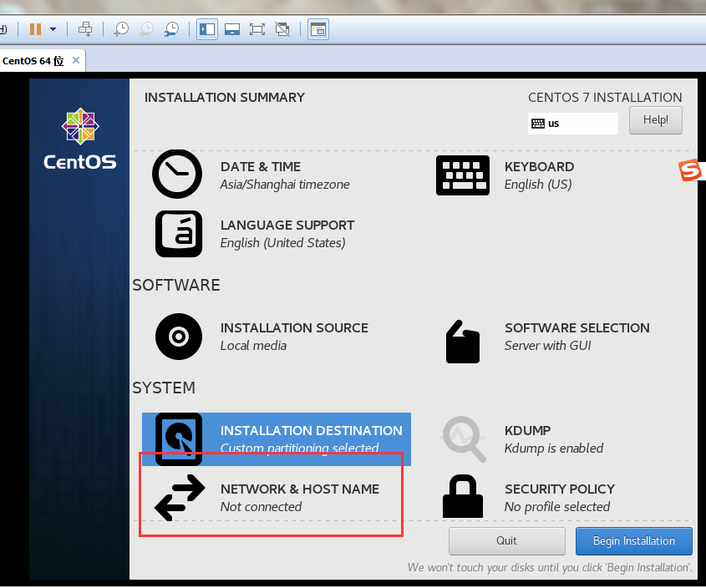
Task: Open Network & Host Name arrows icon
Action: point(180,498)
